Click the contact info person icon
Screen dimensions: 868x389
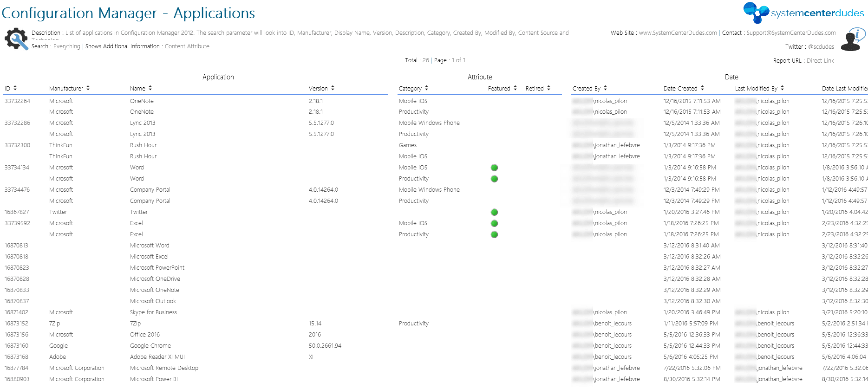click(853, 39)
